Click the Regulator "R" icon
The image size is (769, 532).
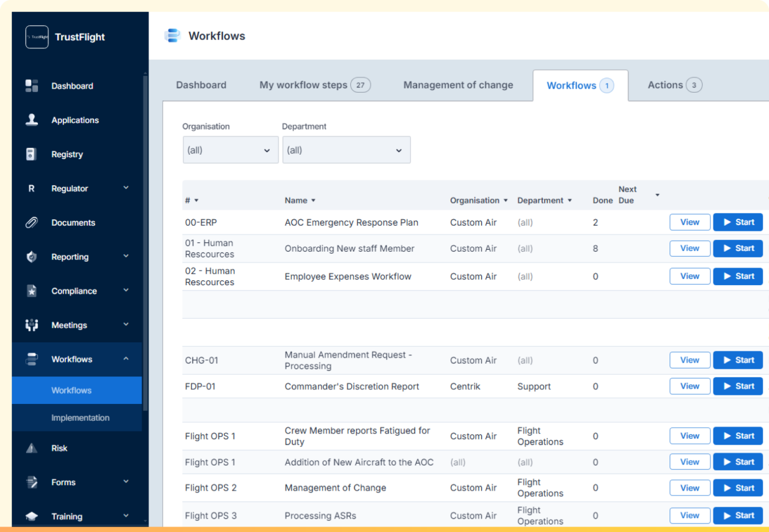(31, 188)
